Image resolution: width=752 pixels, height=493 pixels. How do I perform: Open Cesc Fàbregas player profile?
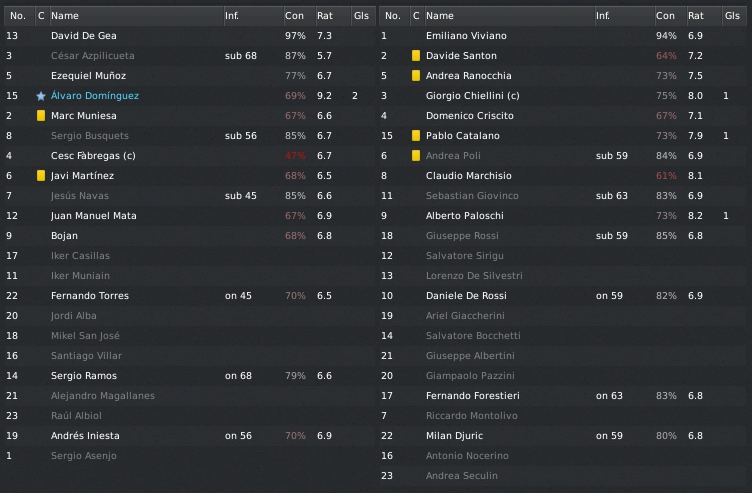click(x=86, y=156)
